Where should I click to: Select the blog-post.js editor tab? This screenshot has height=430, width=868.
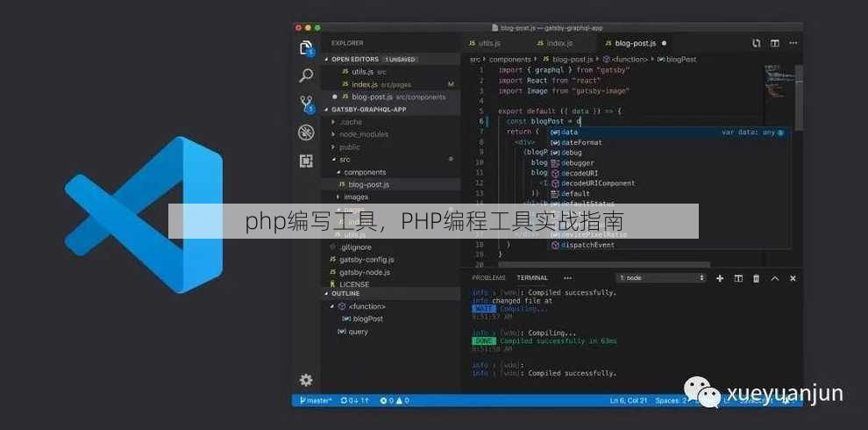click(x=637, y=43)
